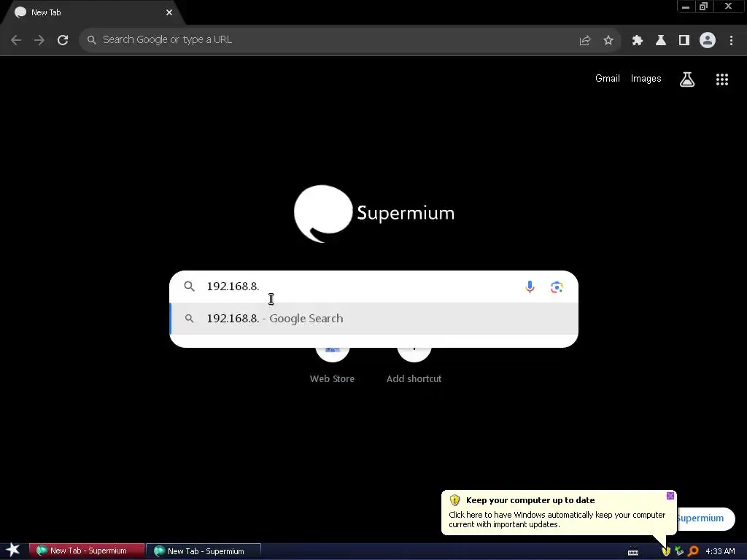Screen dimensions: 747x560
Task: Open the share this page icon
Action: pyautogui.click(x=585, y=40)
